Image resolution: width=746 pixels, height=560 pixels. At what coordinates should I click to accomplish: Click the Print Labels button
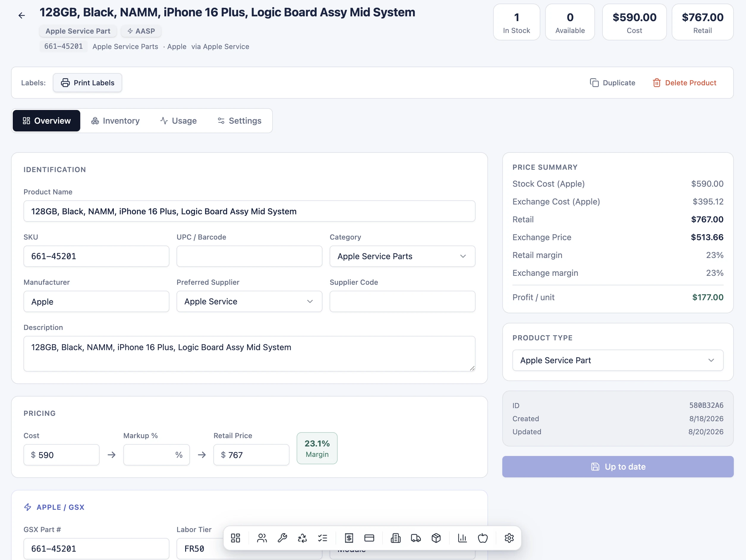coord(87,83)
